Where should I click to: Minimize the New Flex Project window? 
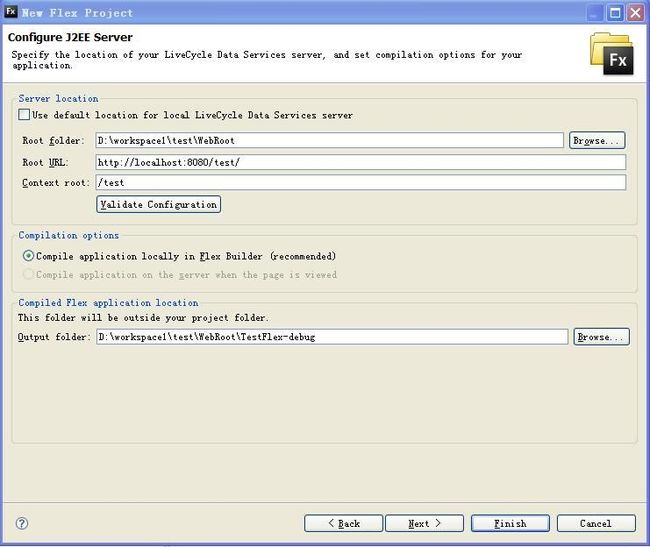coord(595,13)
